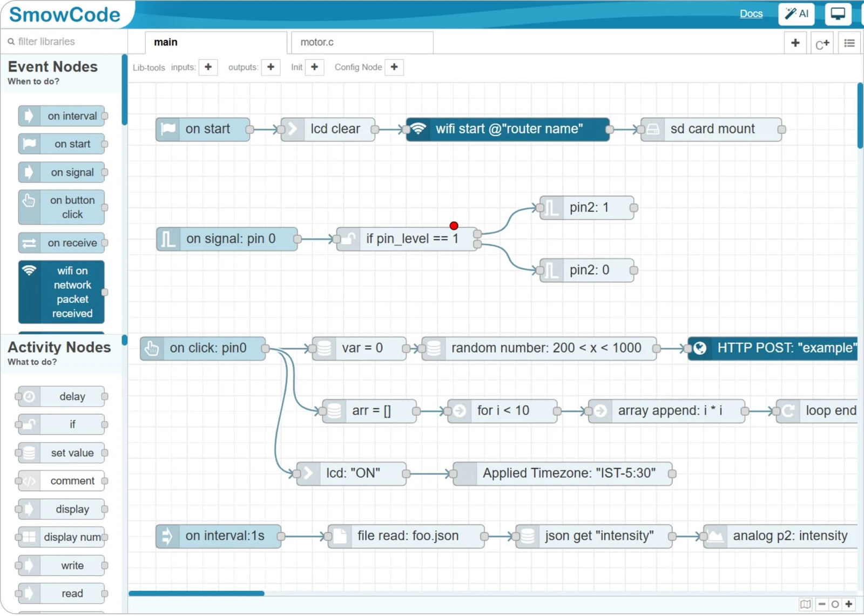Toggle the navigator map icon
This screenshot has height=616, width=864.
coord(805,604)
